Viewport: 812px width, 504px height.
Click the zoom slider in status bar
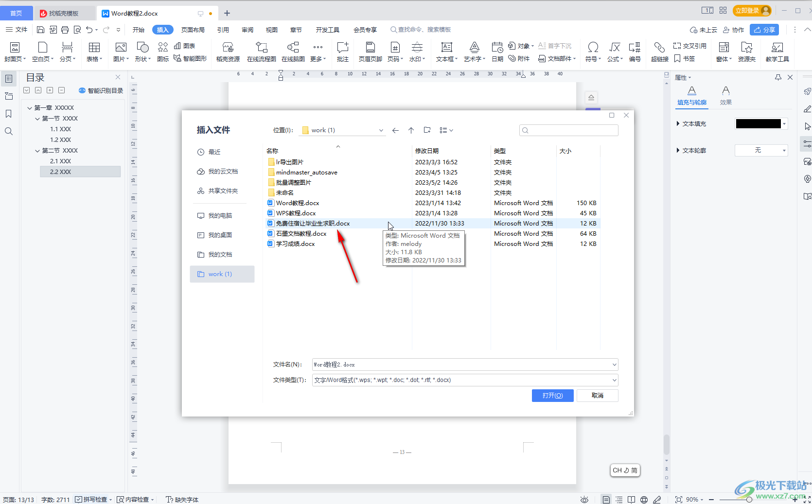(x=749, y=499)
